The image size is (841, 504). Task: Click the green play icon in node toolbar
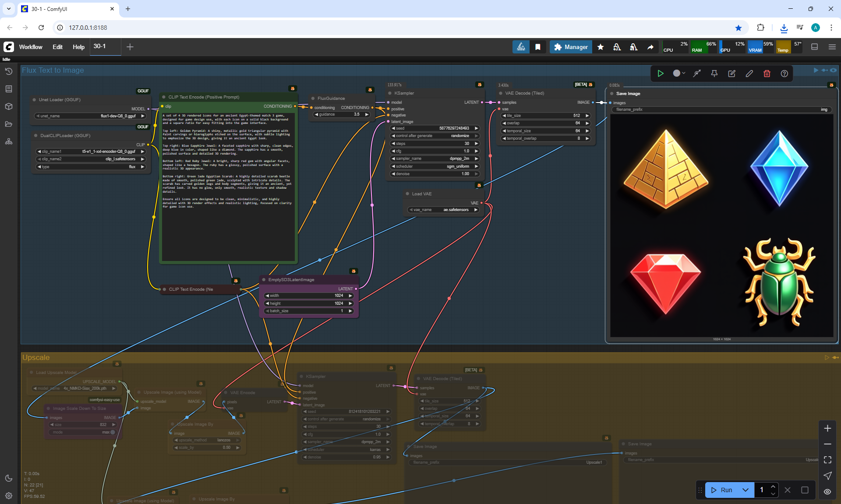(x=661, y=74)
